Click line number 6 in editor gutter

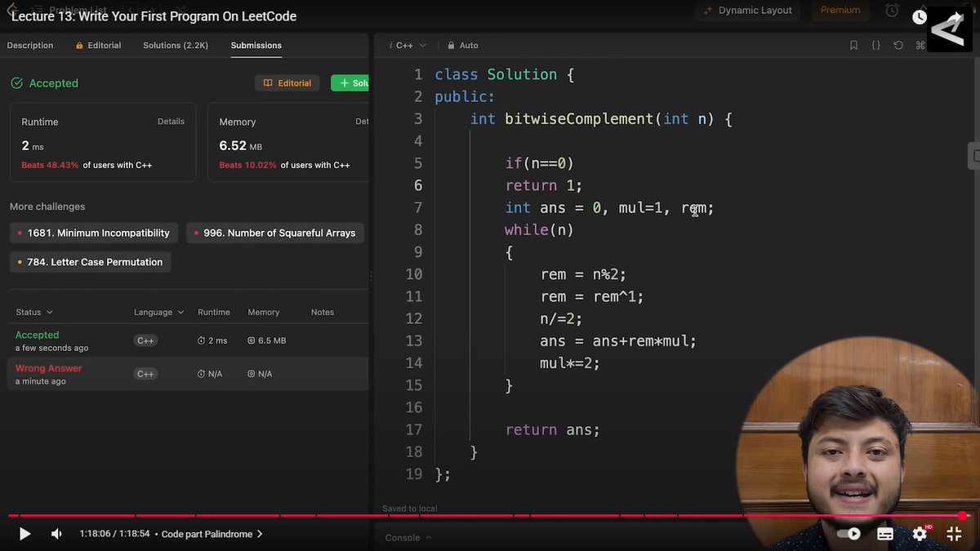pyautogui.click(x=418, y=186)
